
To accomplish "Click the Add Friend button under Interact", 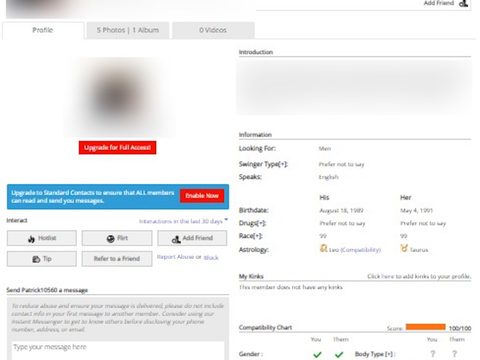I will 192,238.
